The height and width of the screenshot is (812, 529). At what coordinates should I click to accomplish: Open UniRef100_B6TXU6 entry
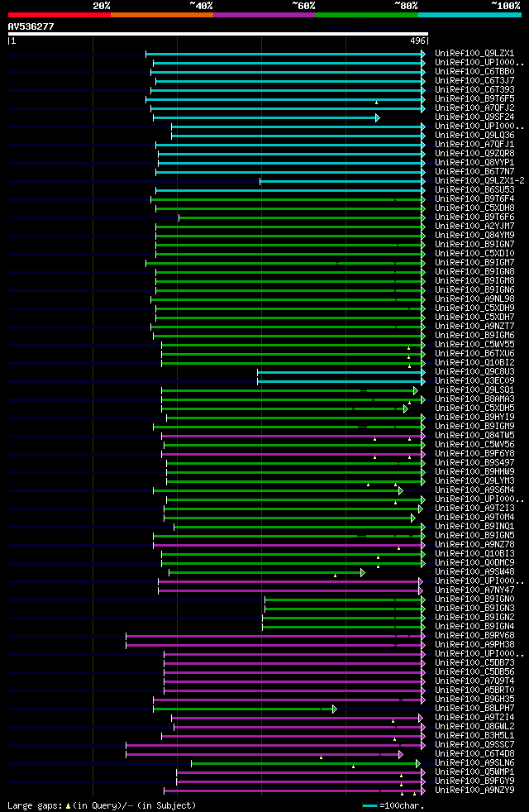coord(474,354)
